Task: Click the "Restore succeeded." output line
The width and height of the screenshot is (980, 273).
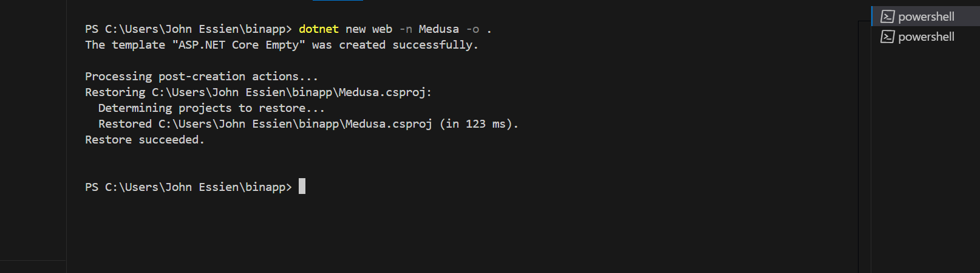Action: 145,140
